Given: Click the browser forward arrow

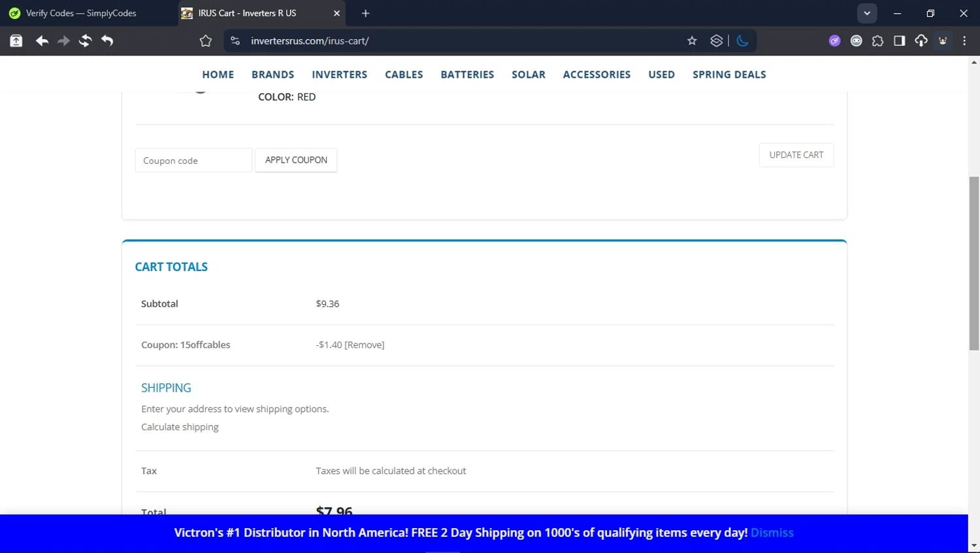Looking at the screenshot, I should click(x=63, y=41).
